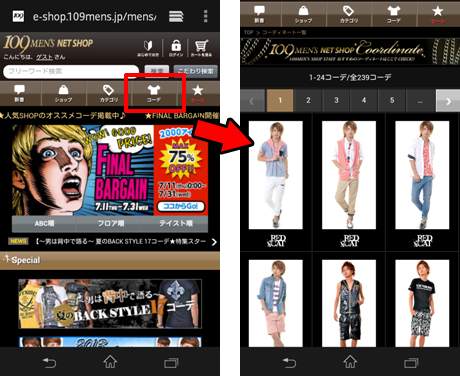Select セール star icon in right phone

pos(438,14)
